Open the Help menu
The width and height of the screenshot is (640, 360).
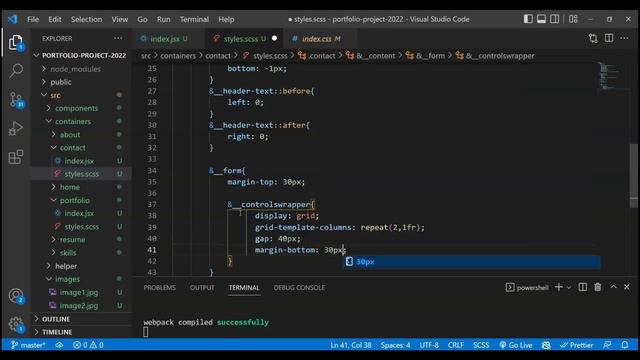(x=226, y=19)
